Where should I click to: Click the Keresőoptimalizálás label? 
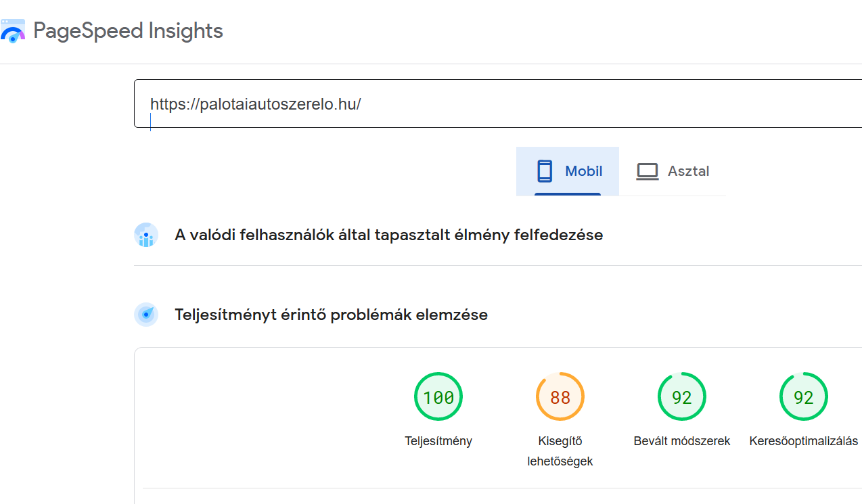[x=804, y=441]
